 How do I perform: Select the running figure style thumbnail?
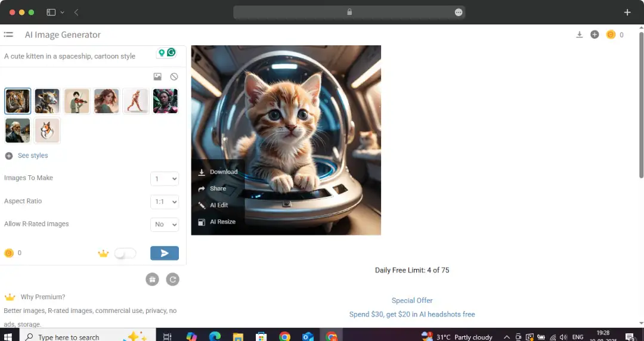[136, 101]
